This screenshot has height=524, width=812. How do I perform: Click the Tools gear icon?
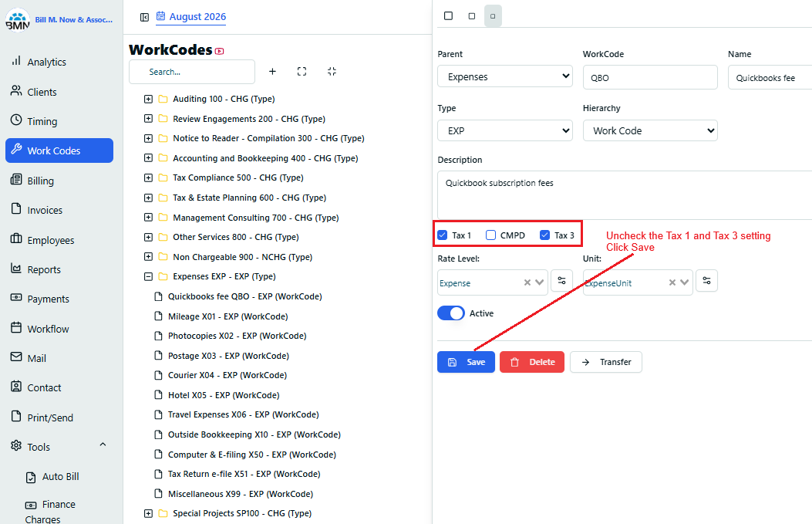[16, 446]
